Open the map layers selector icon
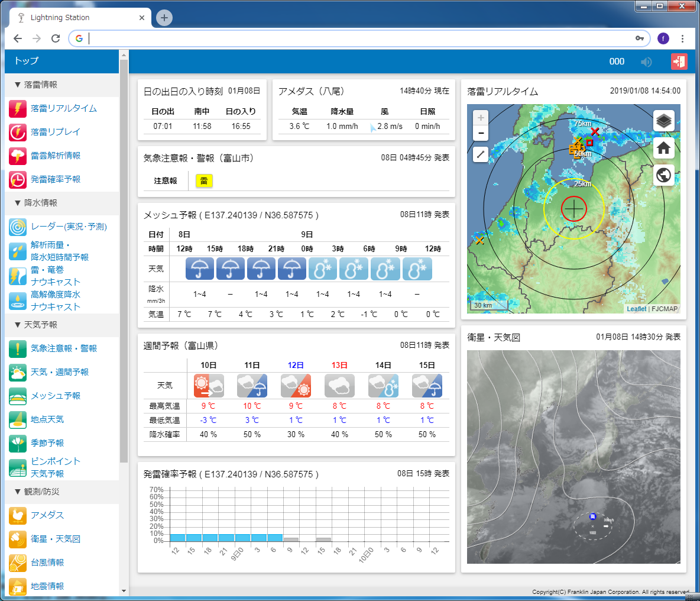Screen dimensions: 700x601 click(664, 121)
